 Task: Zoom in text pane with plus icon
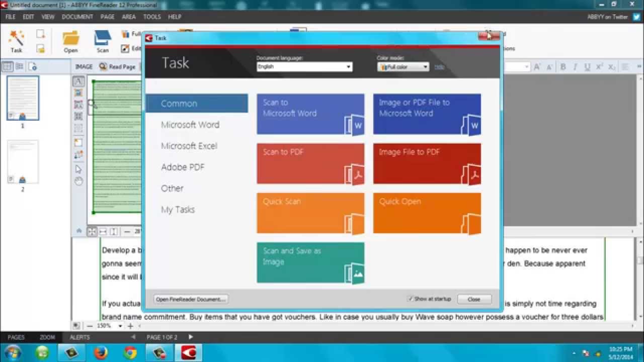pos(130,326)
